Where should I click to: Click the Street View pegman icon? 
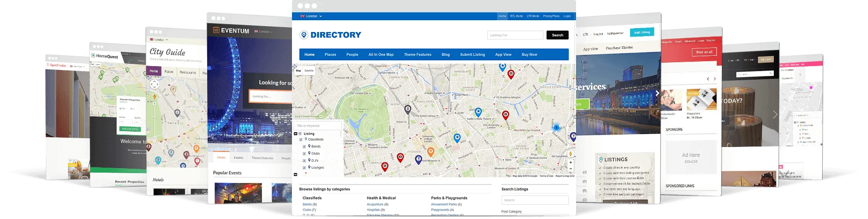click(571, 153)
